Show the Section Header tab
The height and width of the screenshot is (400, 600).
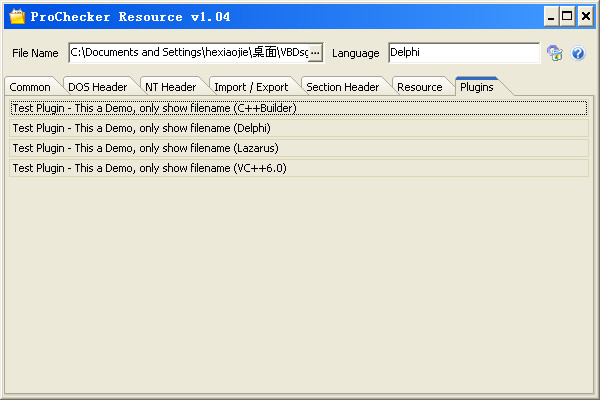tap(342, 87)
